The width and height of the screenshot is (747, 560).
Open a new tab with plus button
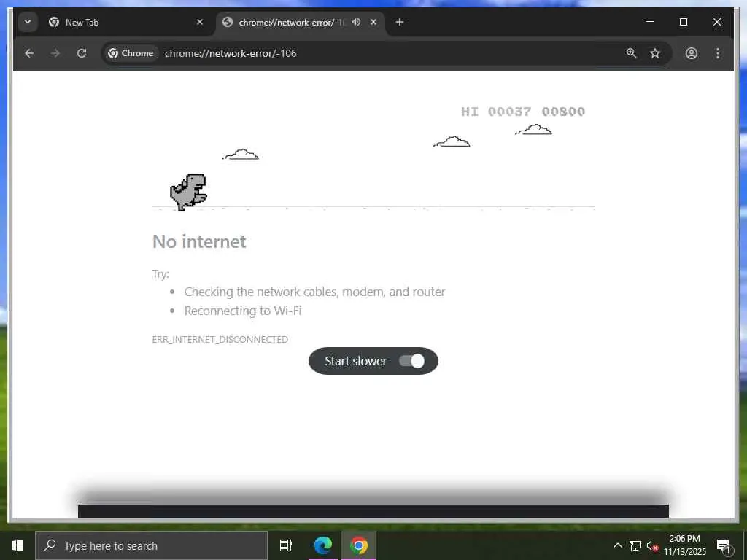tap(399, 22)
